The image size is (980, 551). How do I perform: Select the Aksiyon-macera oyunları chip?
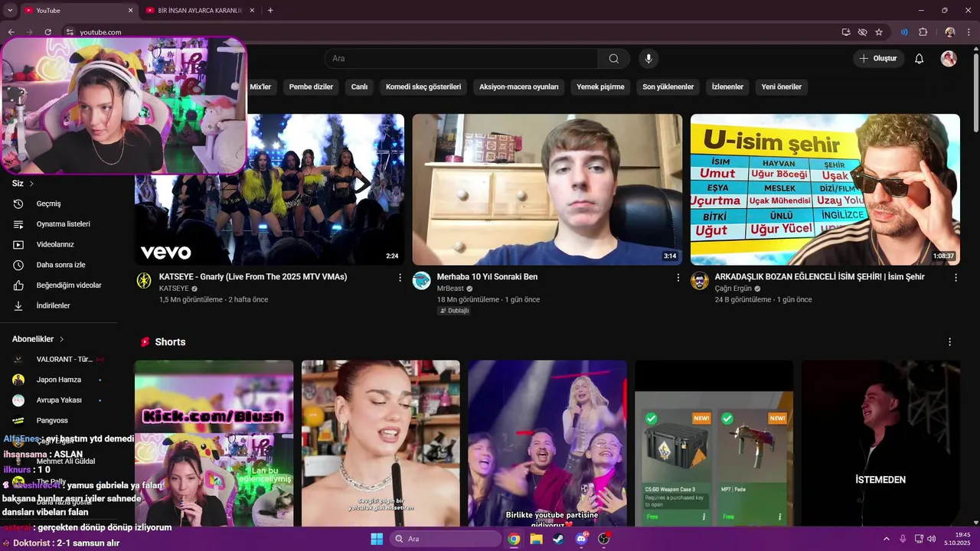(x=519, y=86)
